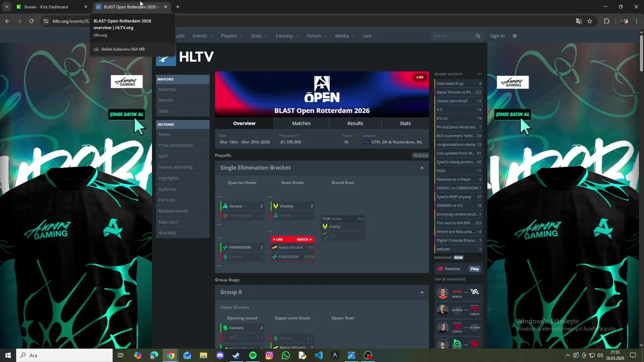Open the translate page icon in address bar
Viewport: 644px width, 362px height.
(x=579, y=21)
